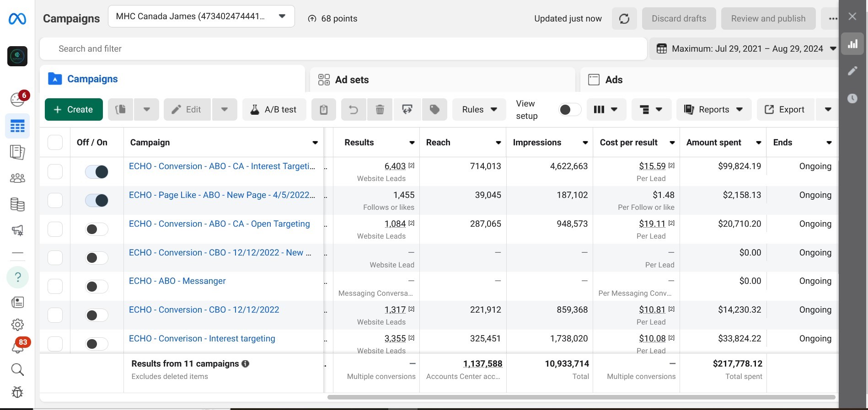
Task: Click the move/swap campaigns icon
Action: tap(407, 110)
